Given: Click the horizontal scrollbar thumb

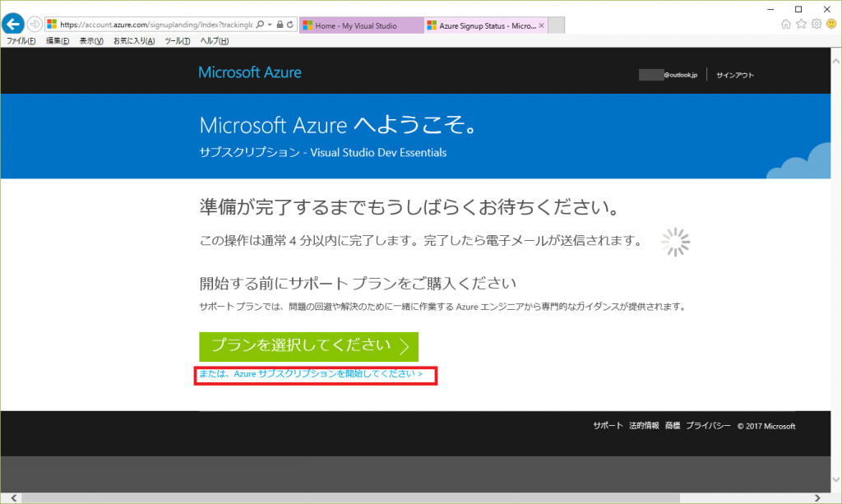Looking at the screenshot, I should pyautogui.click(x=350, y=498).
